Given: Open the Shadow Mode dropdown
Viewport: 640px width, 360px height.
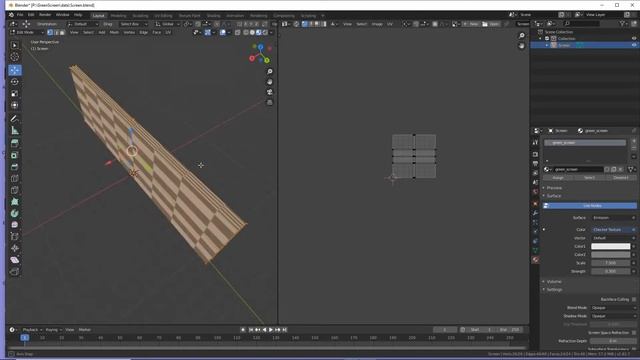Looking at the screenshot, I should pos(613,316).
